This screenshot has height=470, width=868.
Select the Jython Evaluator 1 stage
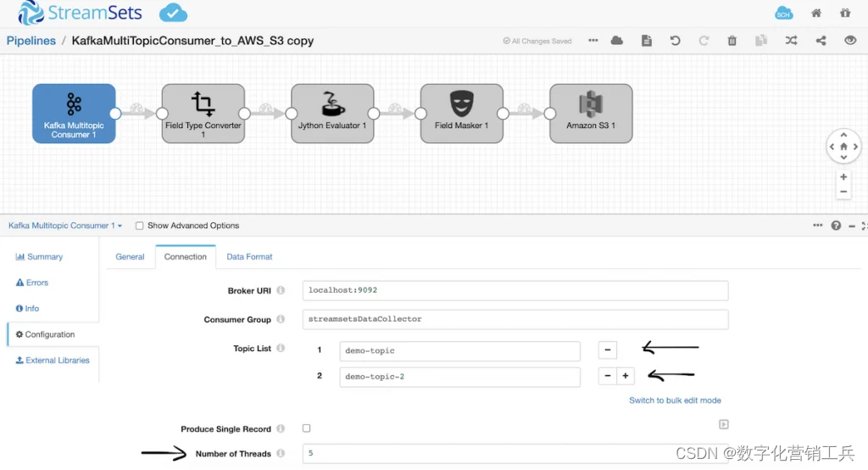click(x=332, y=114)
